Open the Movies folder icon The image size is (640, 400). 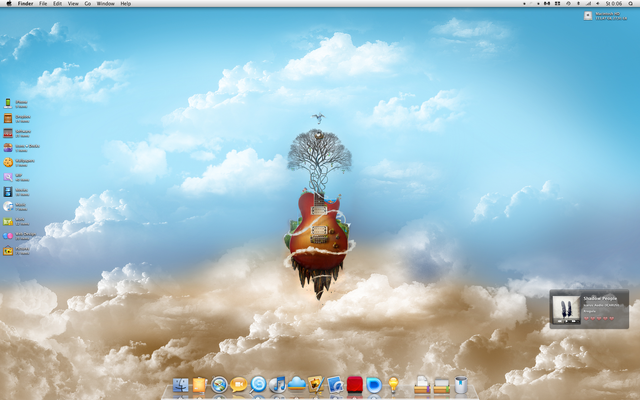coord(8,191)
